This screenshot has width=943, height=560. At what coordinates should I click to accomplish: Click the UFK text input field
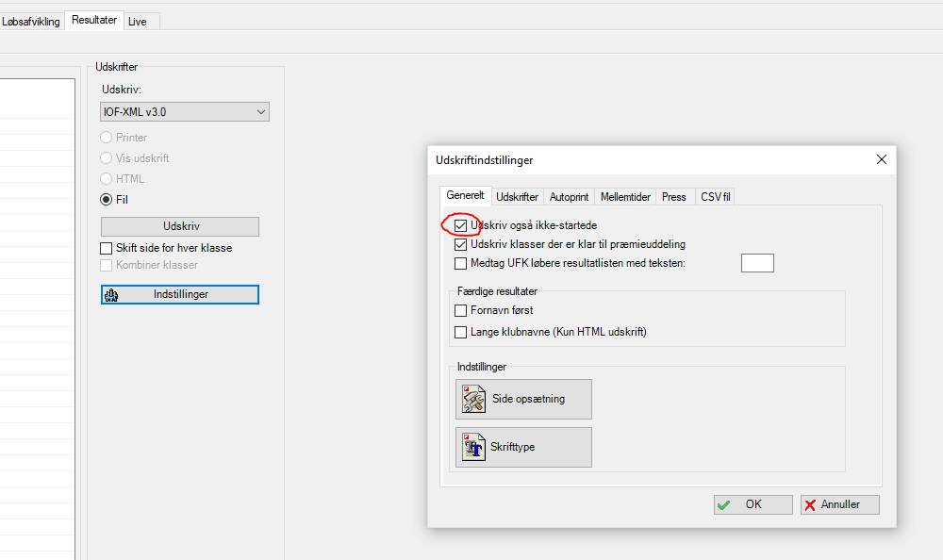point(757,263)
